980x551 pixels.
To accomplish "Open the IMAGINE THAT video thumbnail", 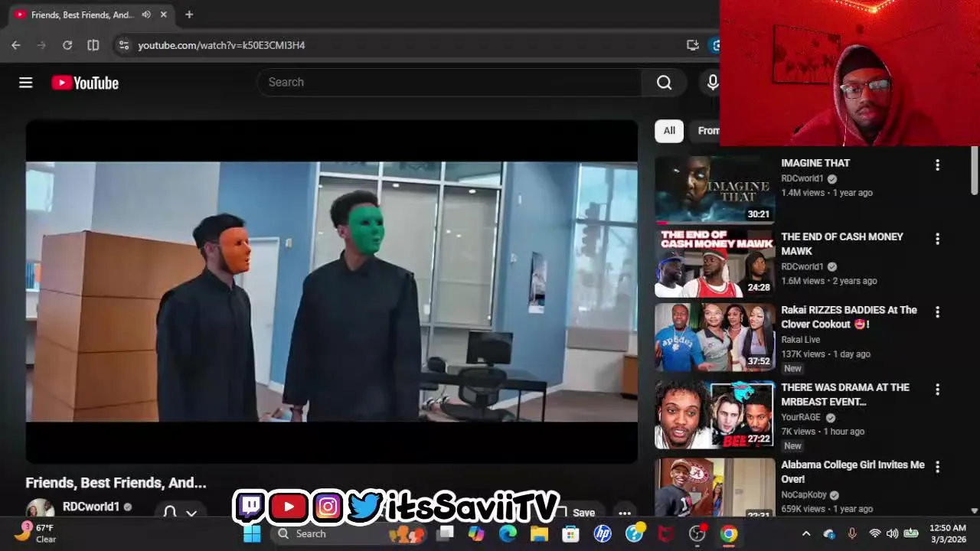I will point(714,190).
